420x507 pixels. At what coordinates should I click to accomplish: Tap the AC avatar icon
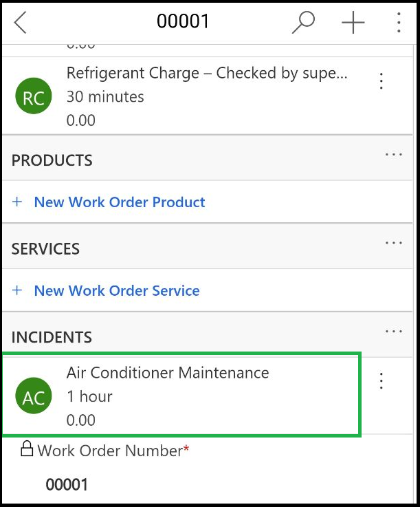(34, 397)
